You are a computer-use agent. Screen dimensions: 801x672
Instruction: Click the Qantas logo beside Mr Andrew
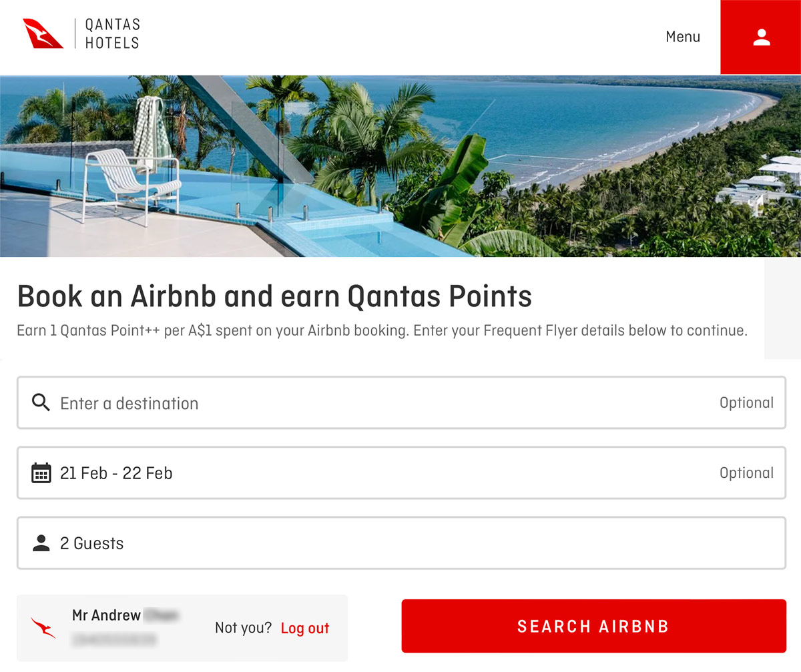coord(43,627)
